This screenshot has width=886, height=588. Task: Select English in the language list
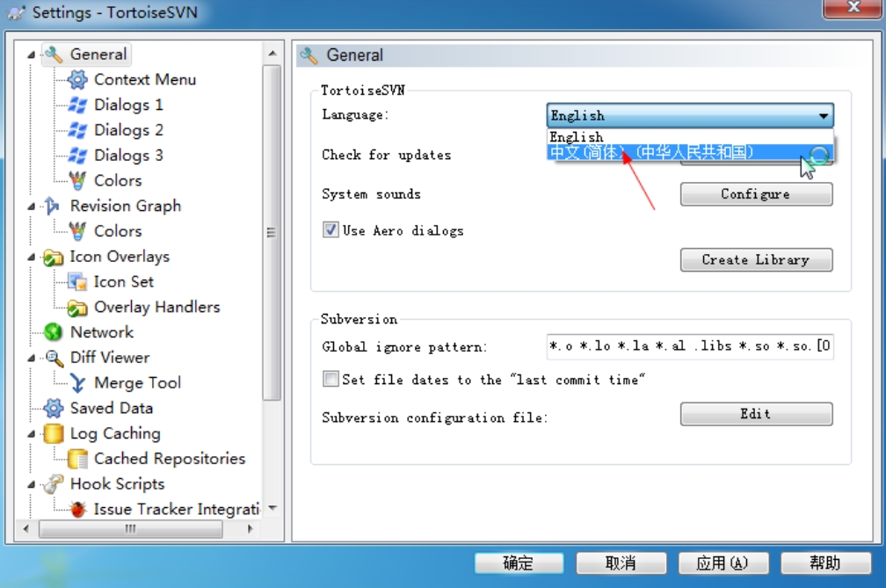690,137
